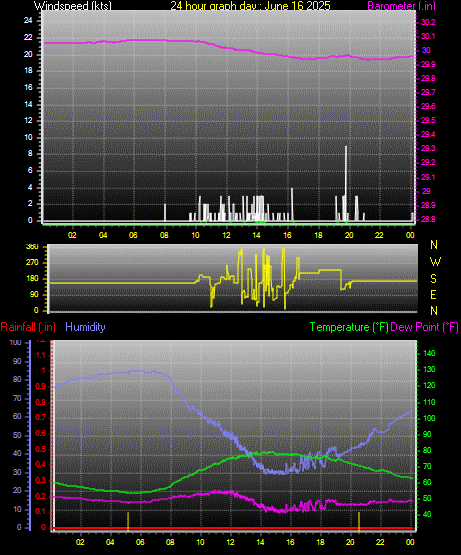Click the W compass direction label
461x555 pixels.
point(435,262)
